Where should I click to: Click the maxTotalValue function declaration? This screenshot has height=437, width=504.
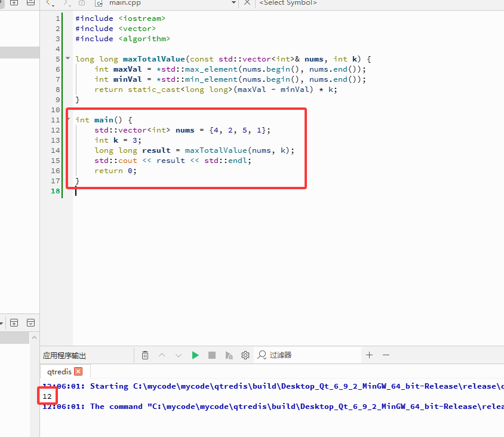[223, 59]
